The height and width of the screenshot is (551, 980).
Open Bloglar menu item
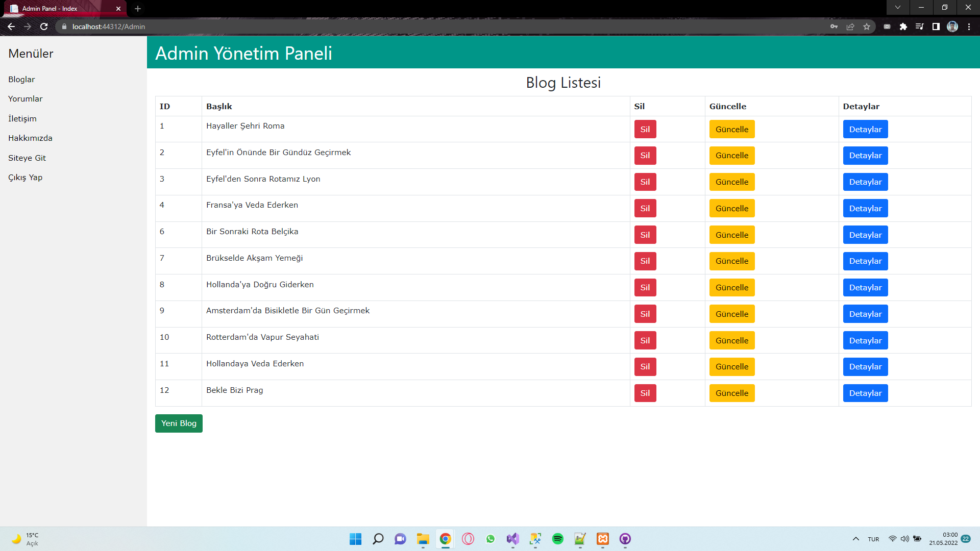(x=21, y=80)
